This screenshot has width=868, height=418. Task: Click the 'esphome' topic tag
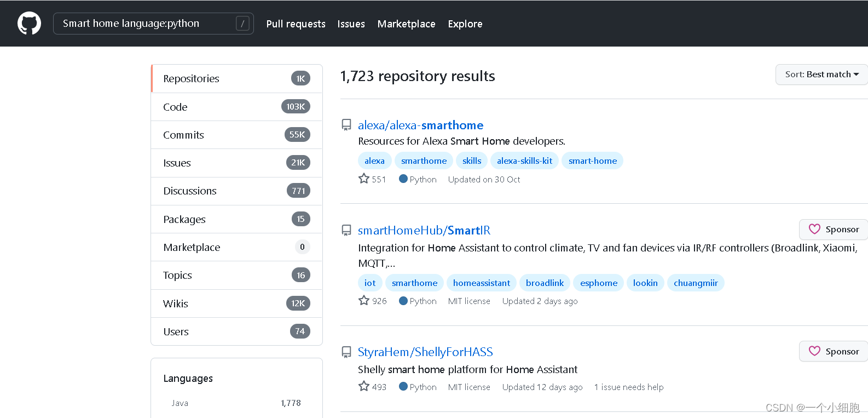point(599,283)
